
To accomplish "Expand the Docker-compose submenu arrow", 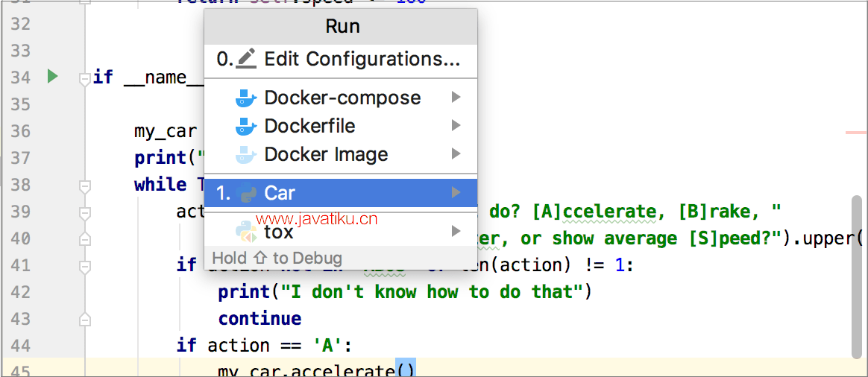I will tap(456, 98).
